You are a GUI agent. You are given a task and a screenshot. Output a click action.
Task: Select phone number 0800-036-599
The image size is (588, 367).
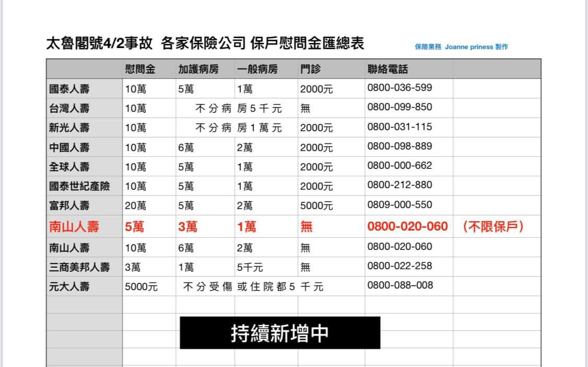pos(400,87)
